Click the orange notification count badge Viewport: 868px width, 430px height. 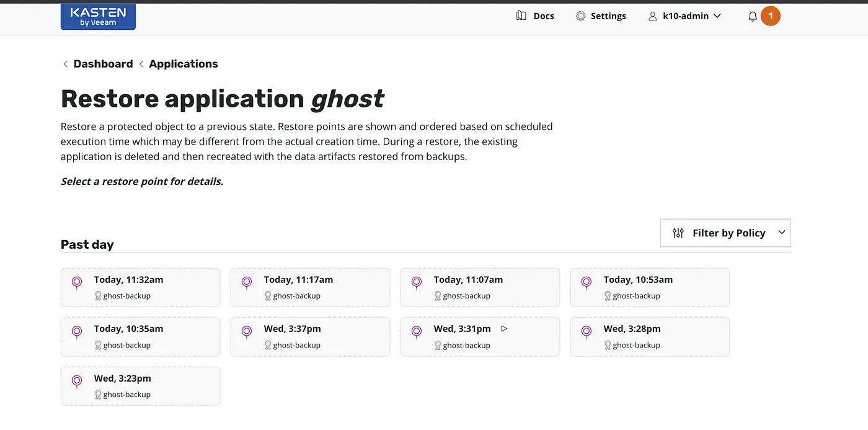[x=771, y=16]
